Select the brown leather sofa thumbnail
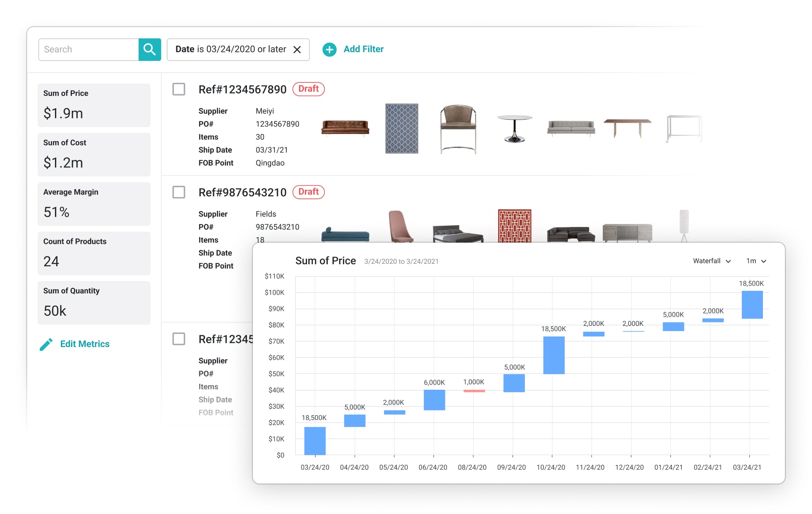The height and width of the screenshot is (514, 812). click(345, 128)
